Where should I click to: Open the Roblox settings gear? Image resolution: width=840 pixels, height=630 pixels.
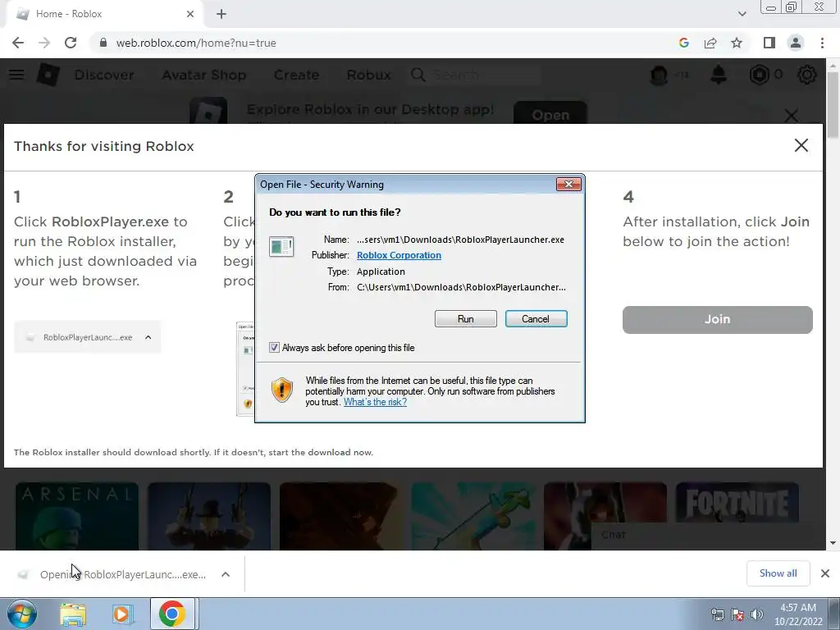pos(807,75)
